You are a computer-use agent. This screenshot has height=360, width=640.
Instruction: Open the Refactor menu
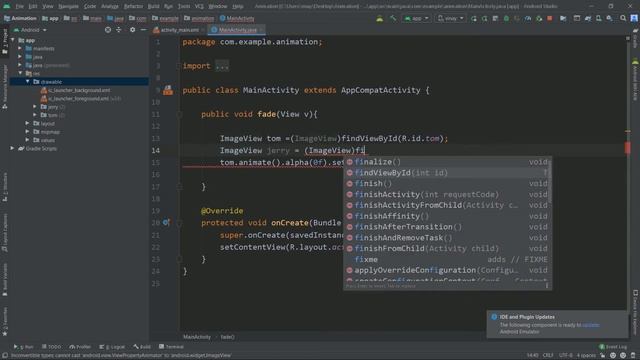[x=133, y=6]
